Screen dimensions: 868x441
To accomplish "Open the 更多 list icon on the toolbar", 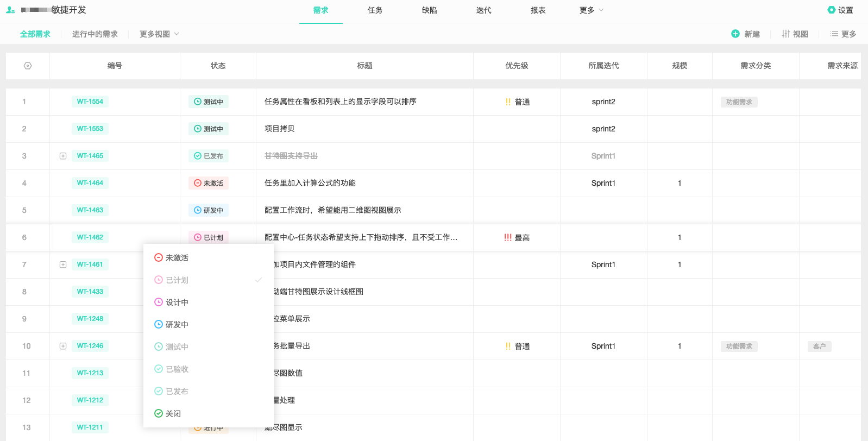I will (834, 34).
